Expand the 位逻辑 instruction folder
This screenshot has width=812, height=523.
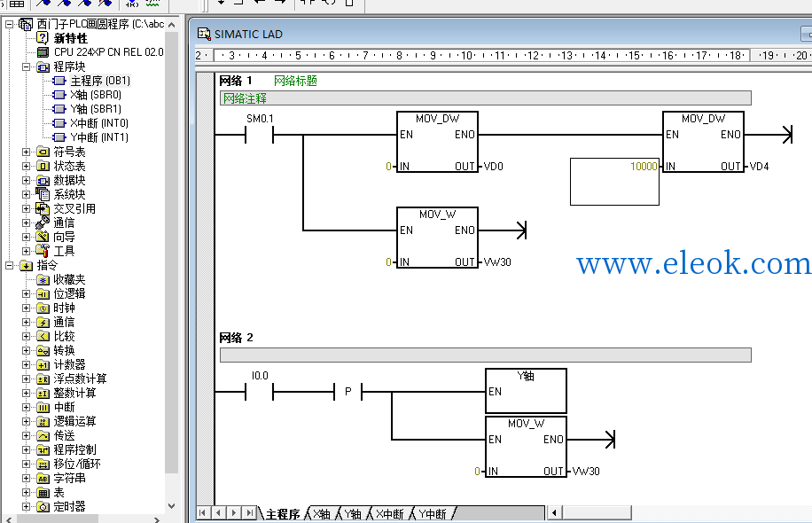[x=26, y=293]
